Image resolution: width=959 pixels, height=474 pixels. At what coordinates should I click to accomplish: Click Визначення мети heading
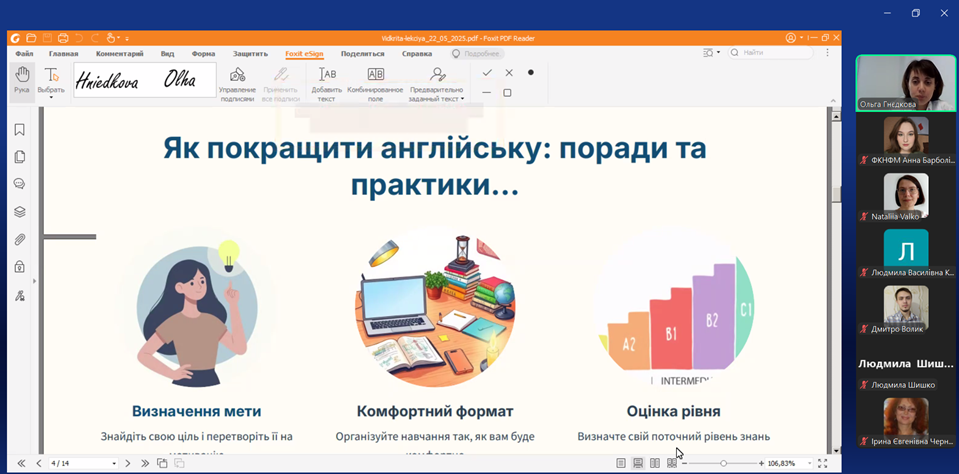coord(196,411)
